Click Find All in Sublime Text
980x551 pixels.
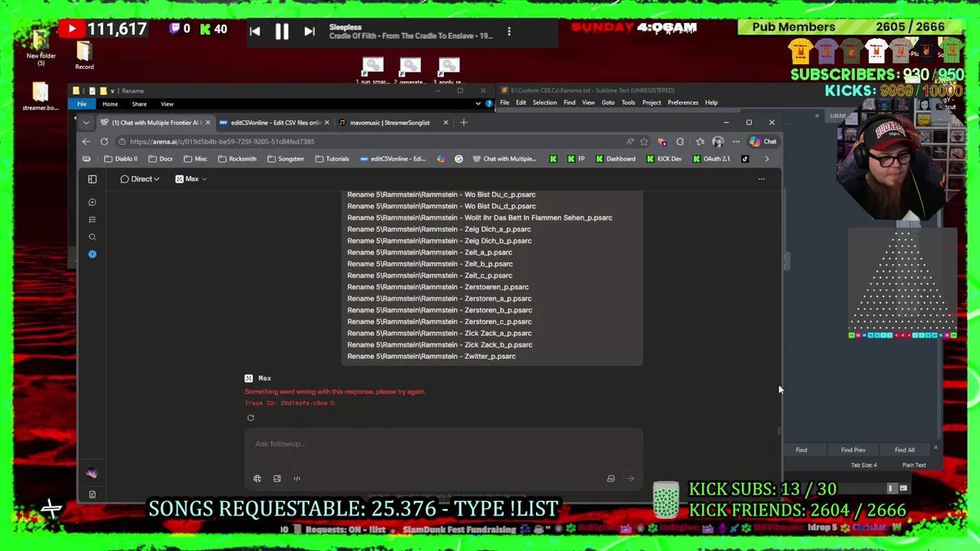coord(904,450)
